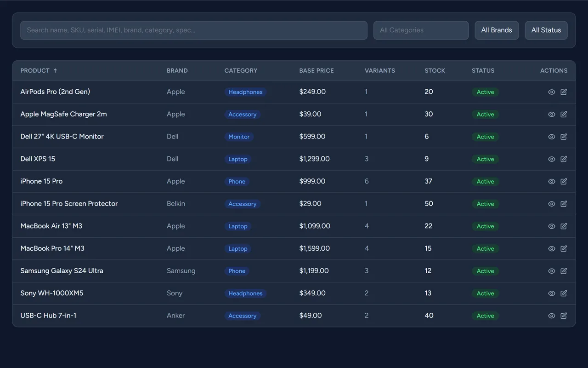The image size is (588, 368).
Task: Edit the Dell XPS 15 row
Action: click(x=564, y=159)
